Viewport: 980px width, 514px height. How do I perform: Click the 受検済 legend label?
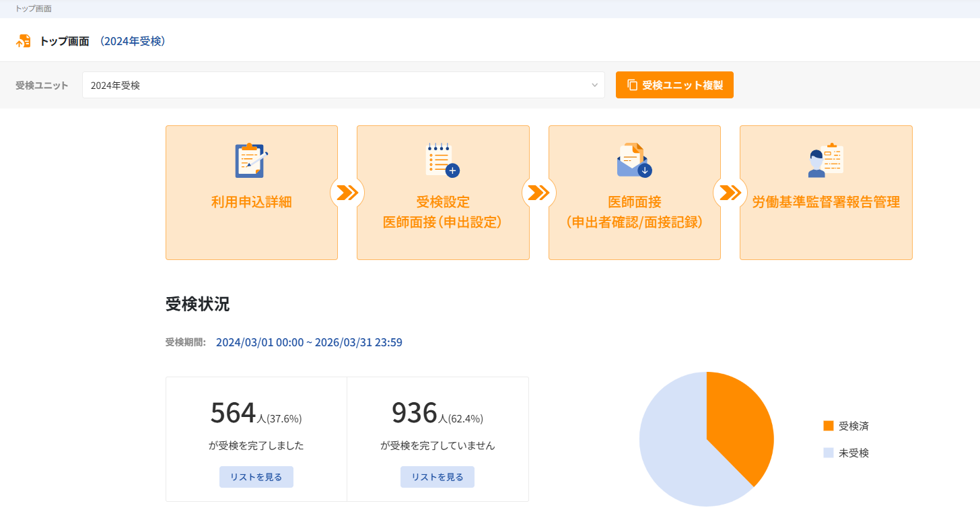(853, 426)
